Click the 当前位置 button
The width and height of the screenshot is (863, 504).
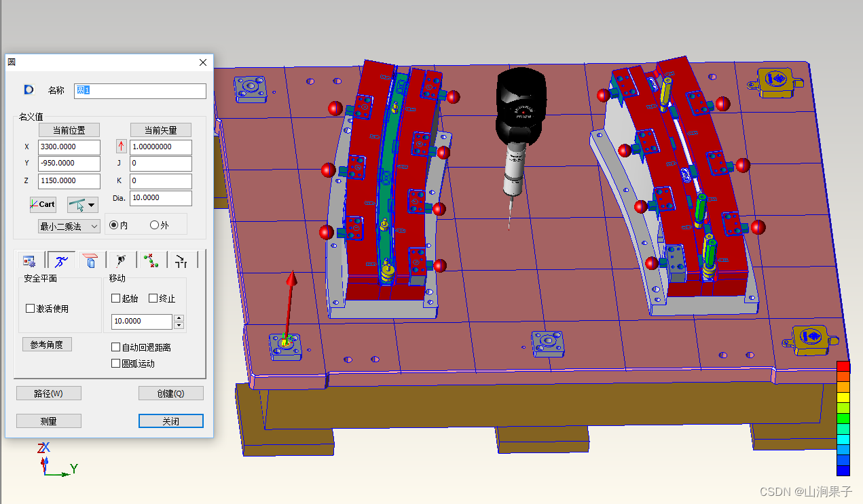(69, 130)
